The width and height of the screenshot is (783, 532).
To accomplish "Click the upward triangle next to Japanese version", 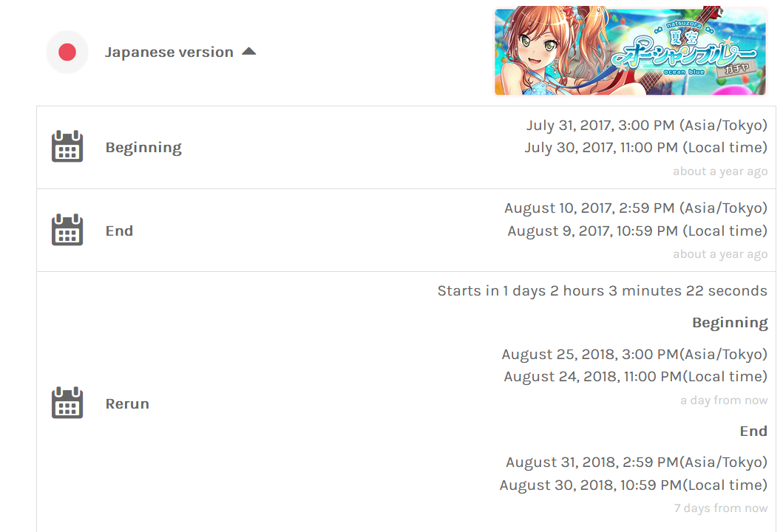I will [249, 51].
